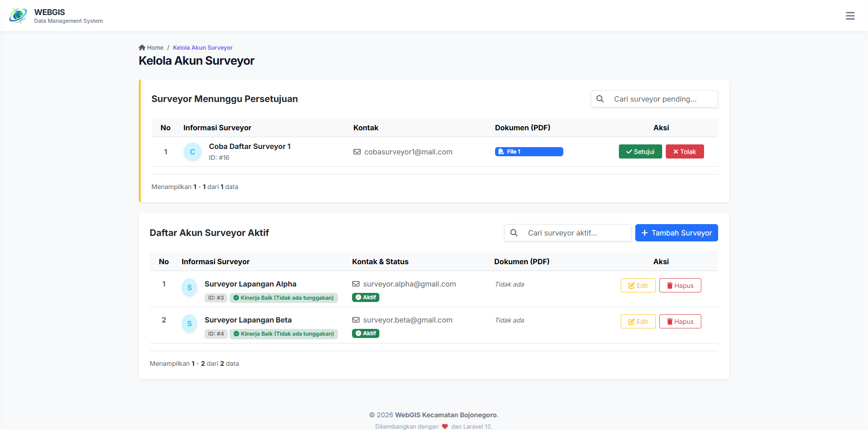Click the search magnifier in pending surveyor box
The height and width of the screenshot is (430, 868).
(x=600, y=99)
